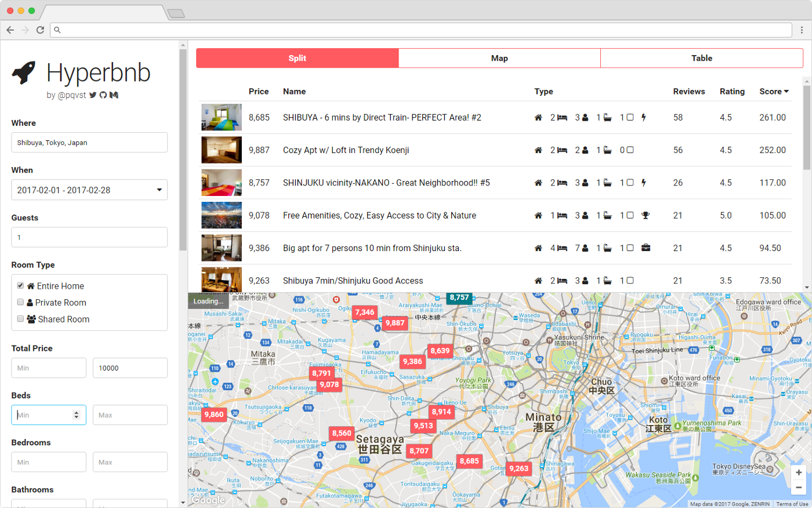The height and width of the screenshot is (508, 812).
Task: Click the 8,685 price marker on map
Action: [x=469, y=462]
